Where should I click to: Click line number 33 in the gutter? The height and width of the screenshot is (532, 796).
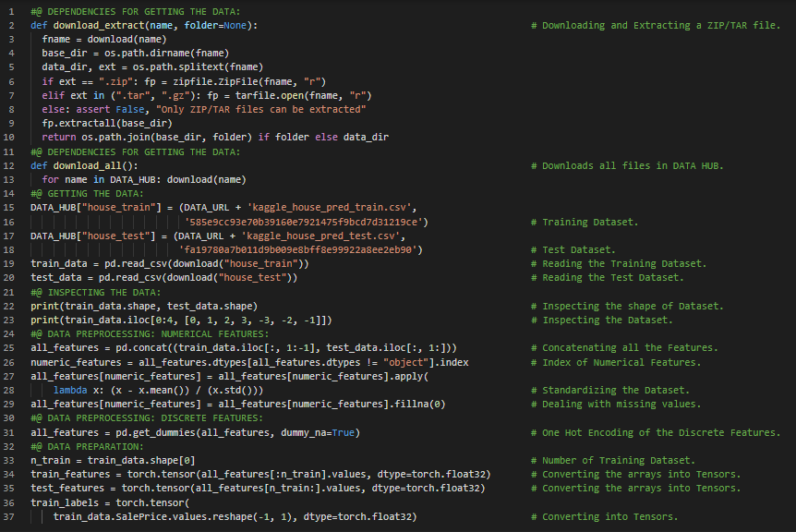pos(9,460)
